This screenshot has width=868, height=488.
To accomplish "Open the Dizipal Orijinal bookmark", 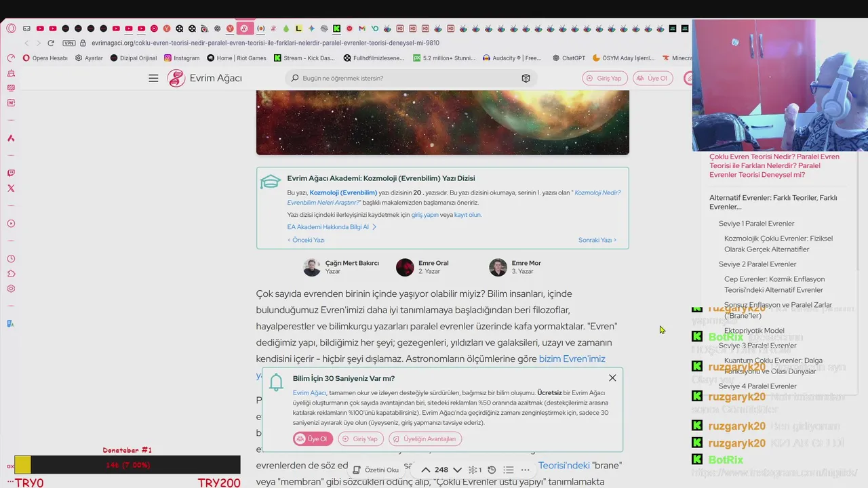I will click(x=134, y=58).
